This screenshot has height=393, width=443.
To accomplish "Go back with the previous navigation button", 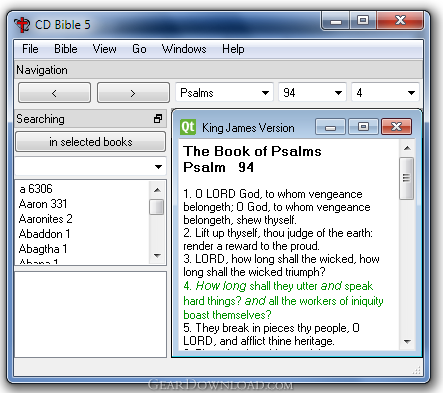I will coord(54,93).
